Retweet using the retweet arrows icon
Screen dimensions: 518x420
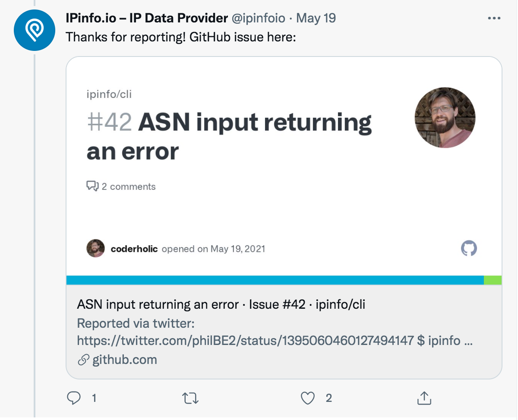coord(190,398)
